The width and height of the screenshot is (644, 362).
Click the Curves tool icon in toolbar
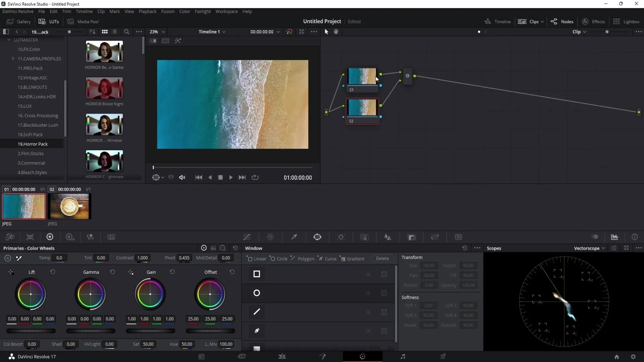click(247, 237)
